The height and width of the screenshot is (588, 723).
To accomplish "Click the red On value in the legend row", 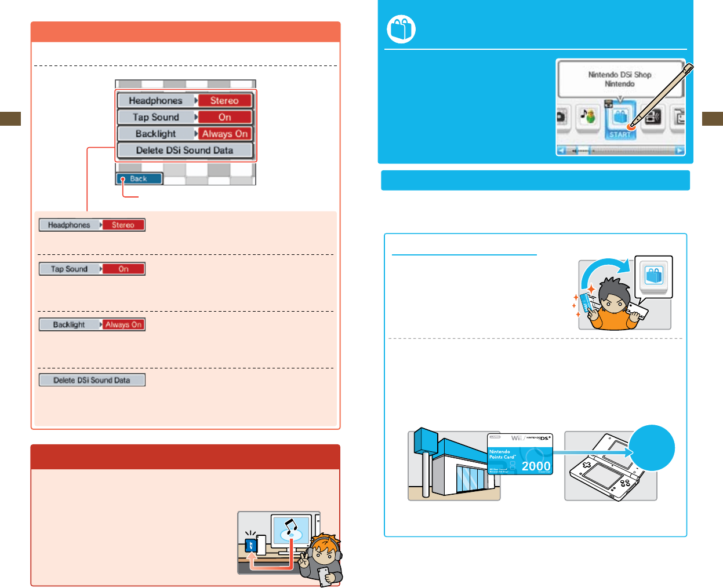I will [x=123, y=269].
